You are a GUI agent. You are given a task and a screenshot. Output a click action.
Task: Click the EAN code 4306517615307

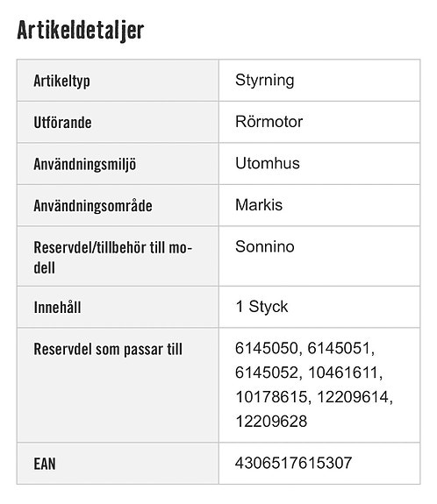tap(293, 463)
